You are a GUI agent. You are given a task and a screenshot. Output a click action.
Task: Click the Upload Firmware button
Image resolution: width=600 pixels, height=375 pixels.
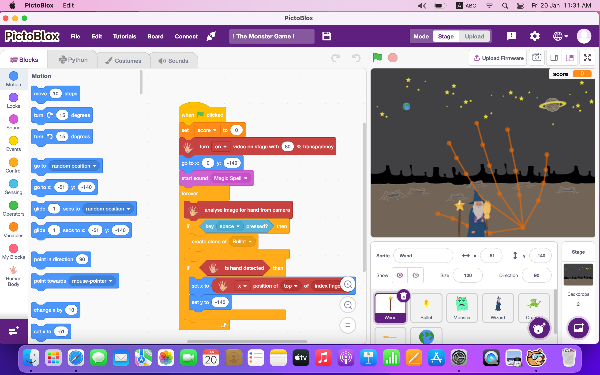pos(498,58)
